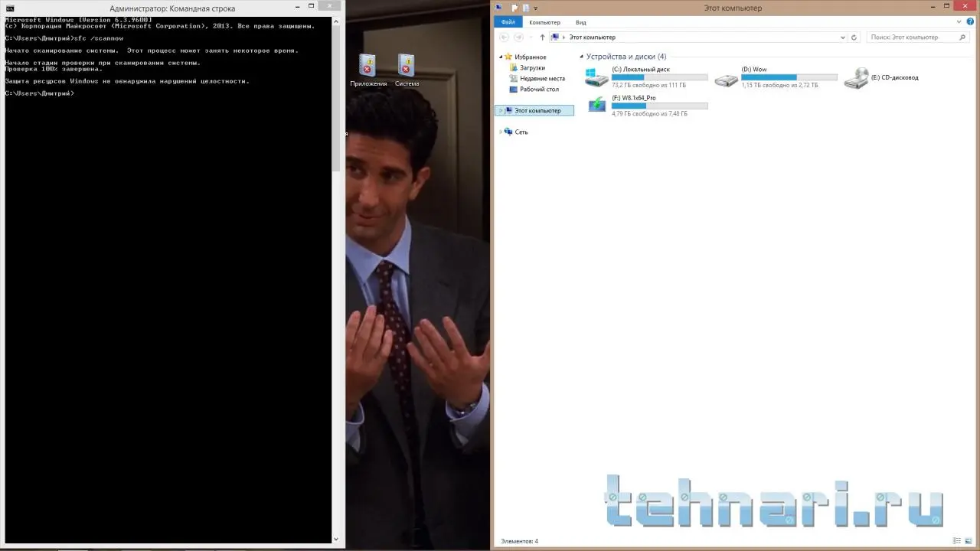Click the Command Prompt vertical scrollbar
This screenshot has width=980, height=551.
pos(335,280)
